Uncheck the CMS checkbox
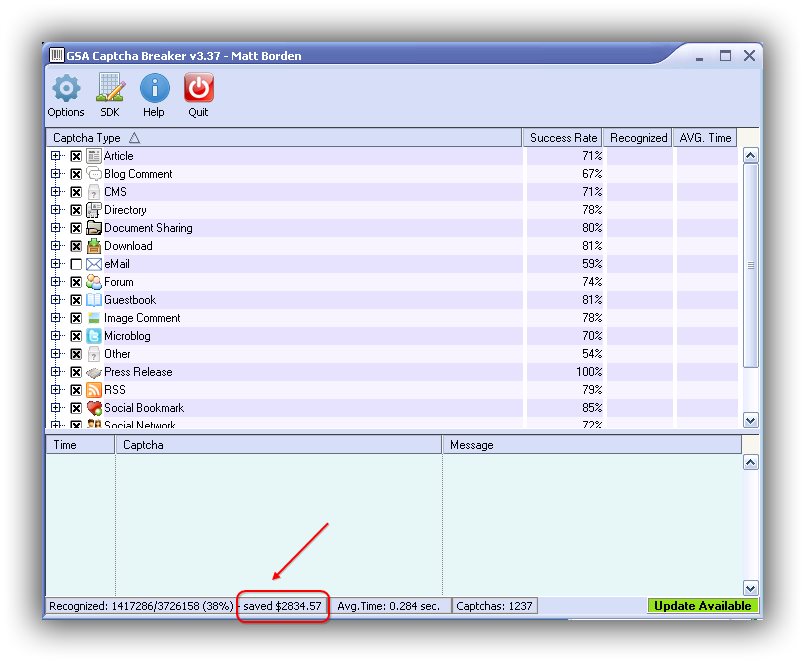Screen dimensions: 805x662 click(76, 192)
